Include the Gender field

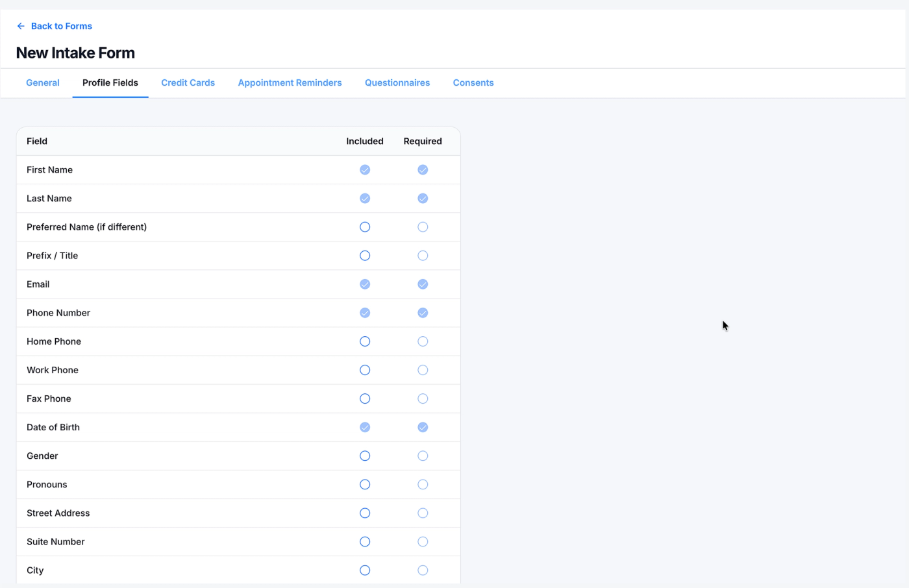(365, 456)
